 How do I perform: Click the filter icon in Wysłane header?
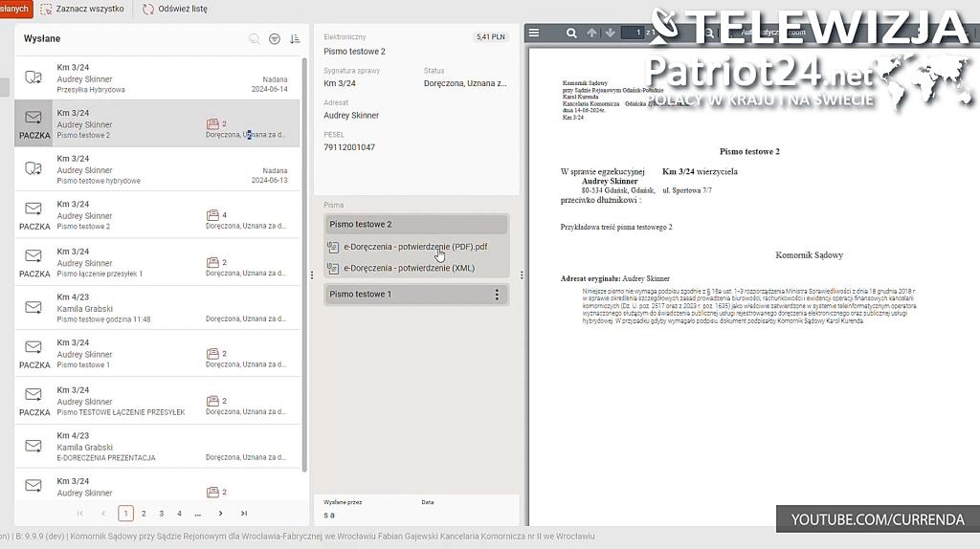[x=275, y=39]
